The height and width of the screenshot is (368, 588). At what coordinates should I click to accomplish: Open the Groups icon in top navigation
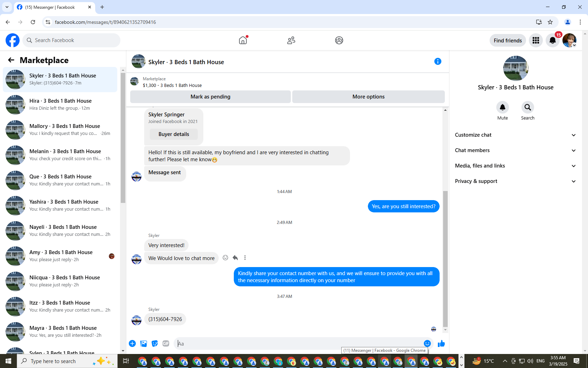tap(339, 40)
